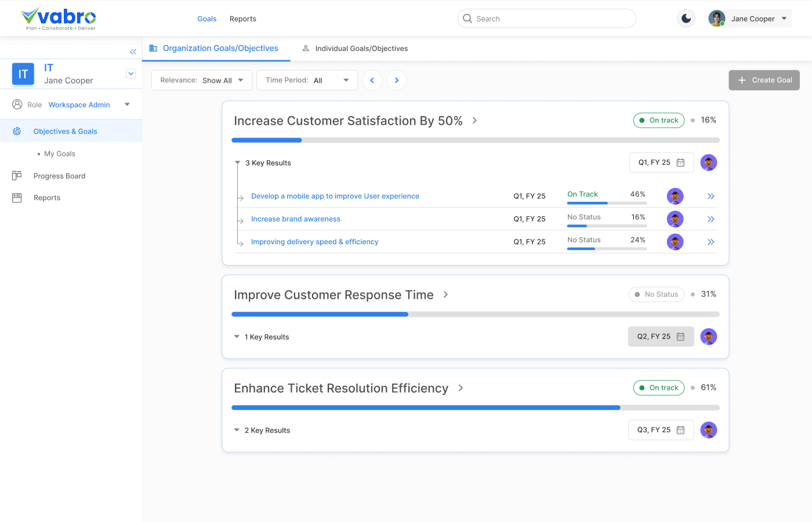Click Objectives & Goals target icon
Viewport: 812px width, 522px height.
pyautogui.click(x=17, y=131)
